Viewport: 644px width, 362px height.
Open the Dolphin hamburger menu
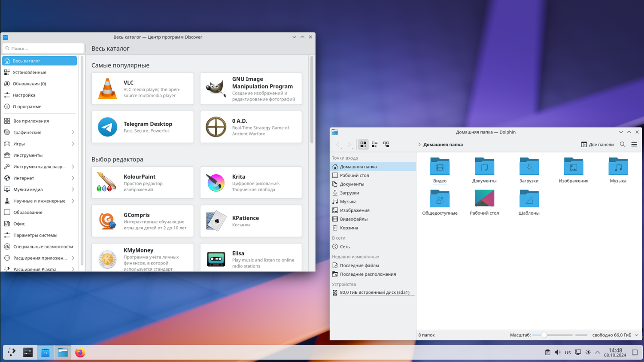tap(634, 145)
